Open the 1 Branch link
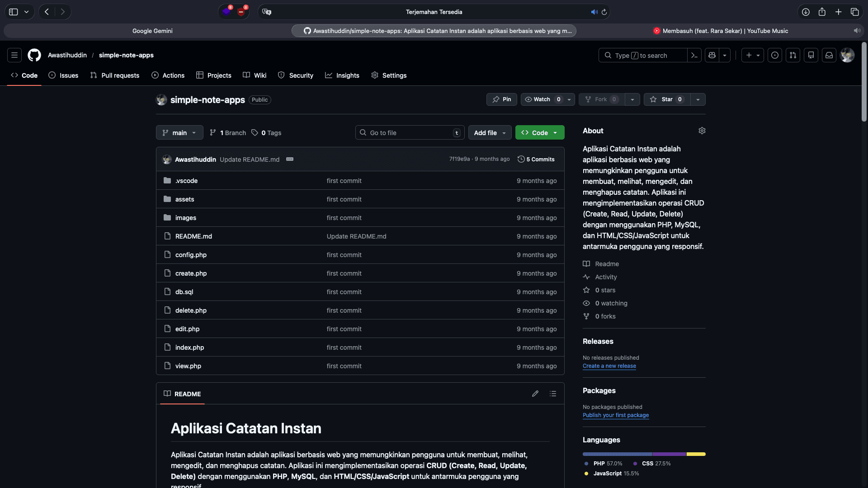The height and width of the screenshot is (488, 868). [x=228, y=132]
